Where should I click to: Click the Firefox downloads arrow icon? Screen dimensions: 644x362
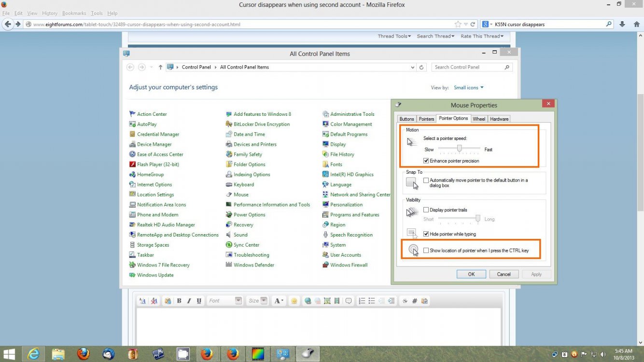pos(622,24)
